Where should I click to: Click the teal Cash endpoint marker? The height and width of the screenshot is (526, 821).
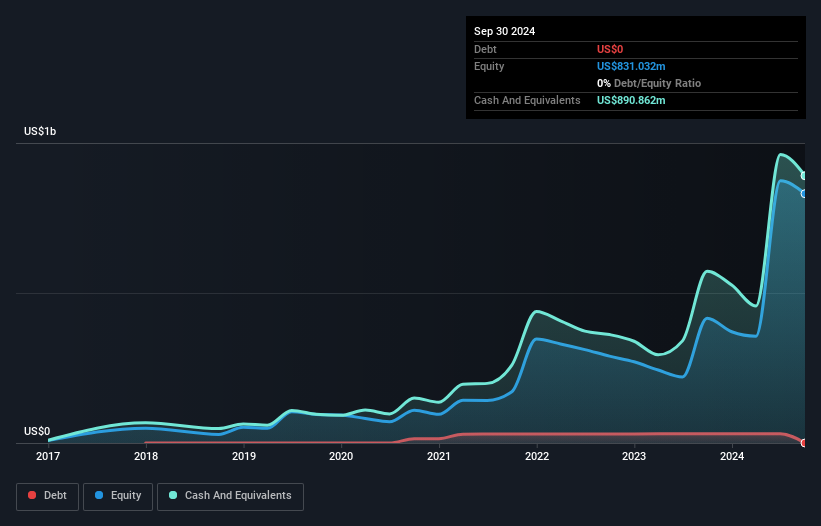tap(804, 176)
